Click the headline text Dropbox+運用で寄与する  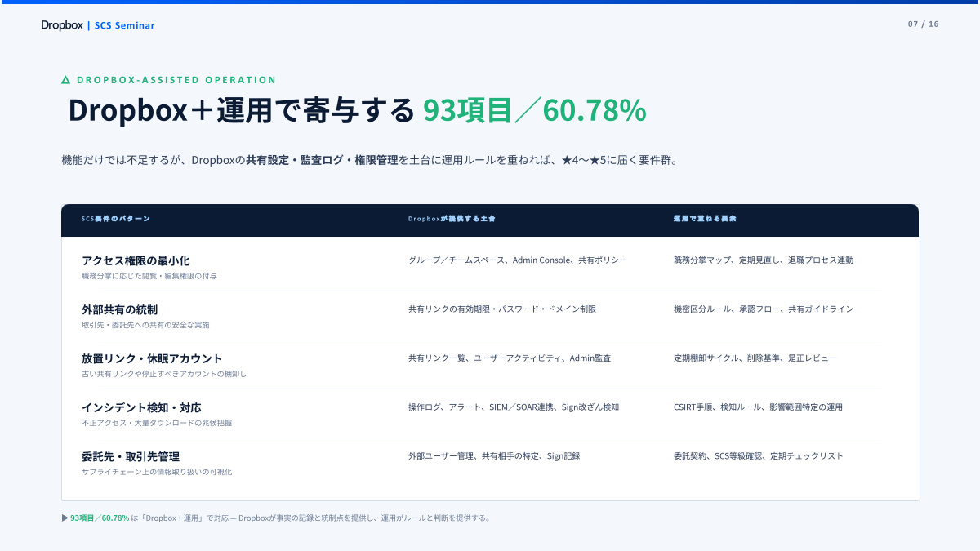coord(242,110)
